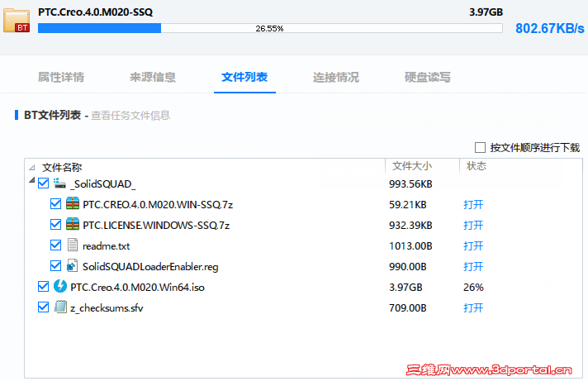Click the BT folder task icon
The image size is (588, 381).
17,21
